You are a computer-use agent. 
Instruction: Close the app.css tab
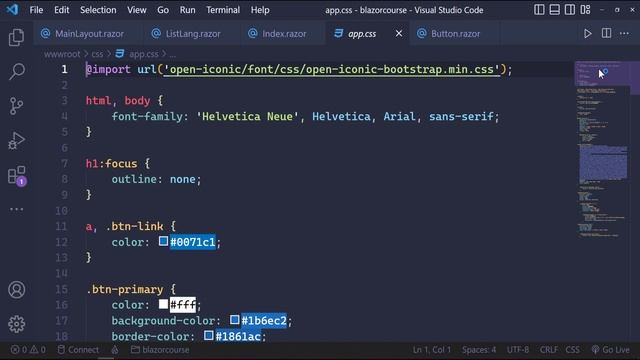point(399,33)
